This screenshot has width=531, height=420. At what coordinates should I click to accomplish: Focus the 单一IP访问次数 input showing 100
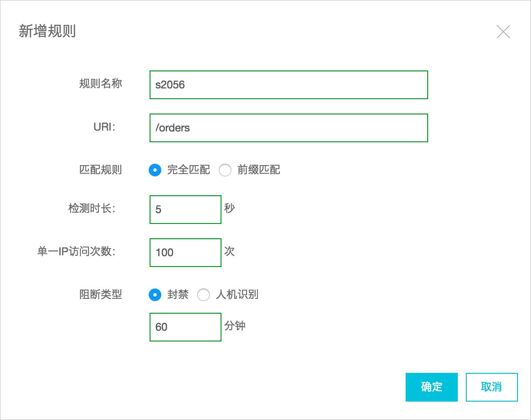tap(185, 252)
